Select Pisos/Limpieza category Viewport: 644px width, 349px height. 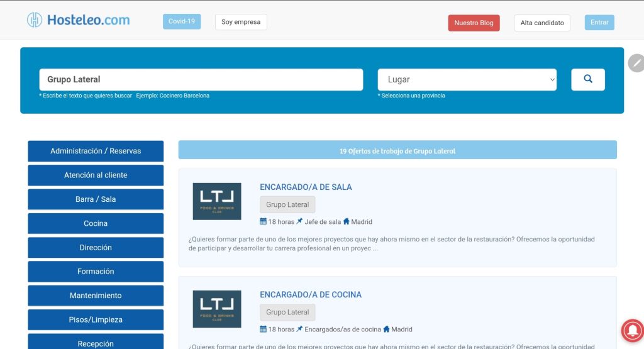(x=96, y=320)
